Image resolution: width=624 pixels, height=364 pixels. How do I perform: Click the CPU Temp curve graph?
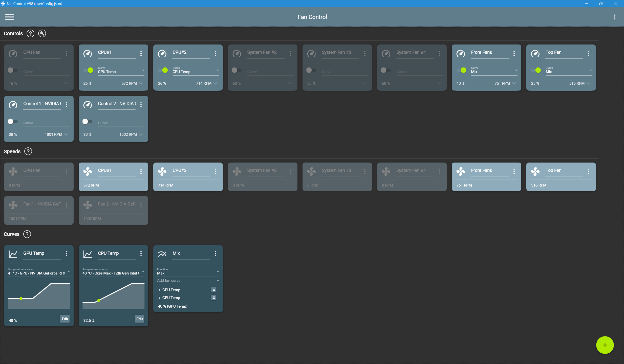(113, 296)
